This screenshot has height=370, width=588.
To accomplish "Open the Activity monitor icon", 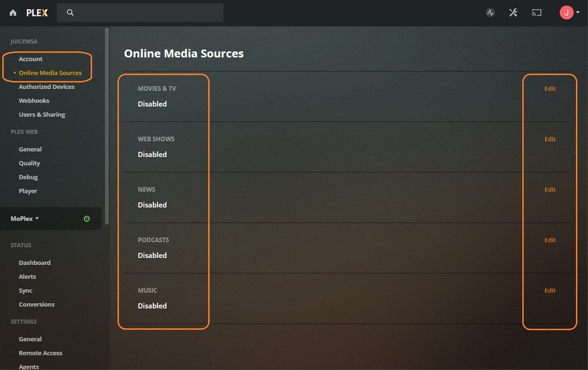I will coord(490,13).
